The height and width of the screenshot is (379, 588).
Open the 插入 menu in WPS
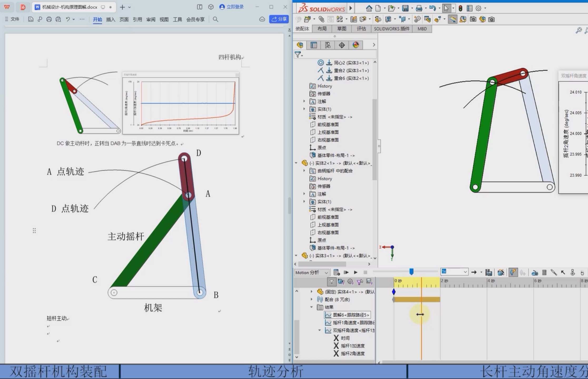111,19
